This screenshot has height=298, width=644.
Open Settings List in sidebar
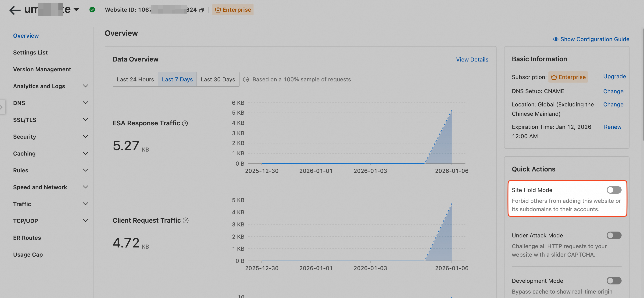[x=30, y=52]
